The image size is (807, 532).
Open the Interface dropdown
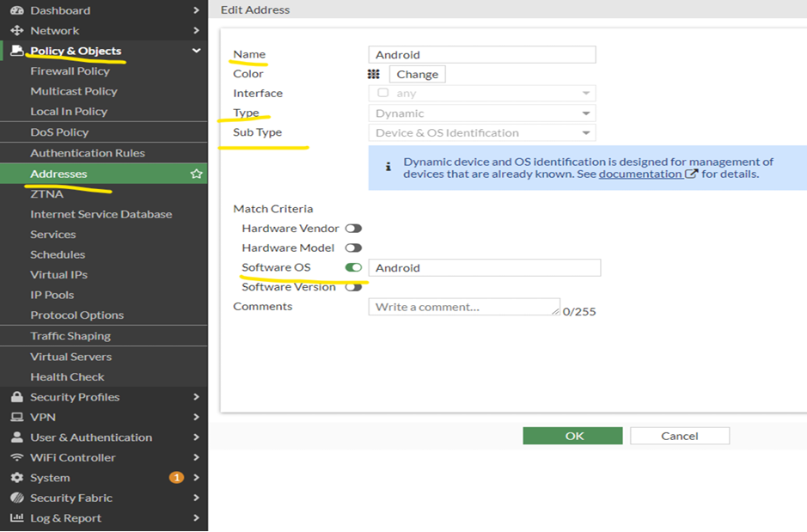[x=482, y=93]
